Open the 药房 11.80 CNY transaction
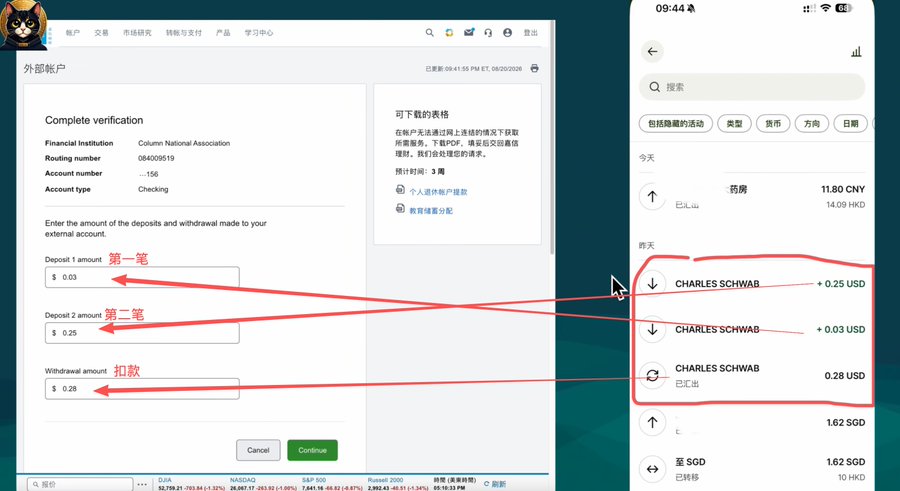The image size is (900, 491). pos(752,196)
